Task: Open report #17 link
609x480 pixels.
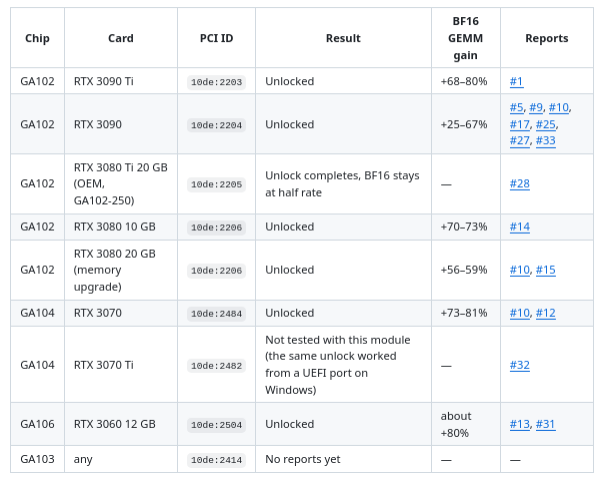Action: [x=519, y=124]
